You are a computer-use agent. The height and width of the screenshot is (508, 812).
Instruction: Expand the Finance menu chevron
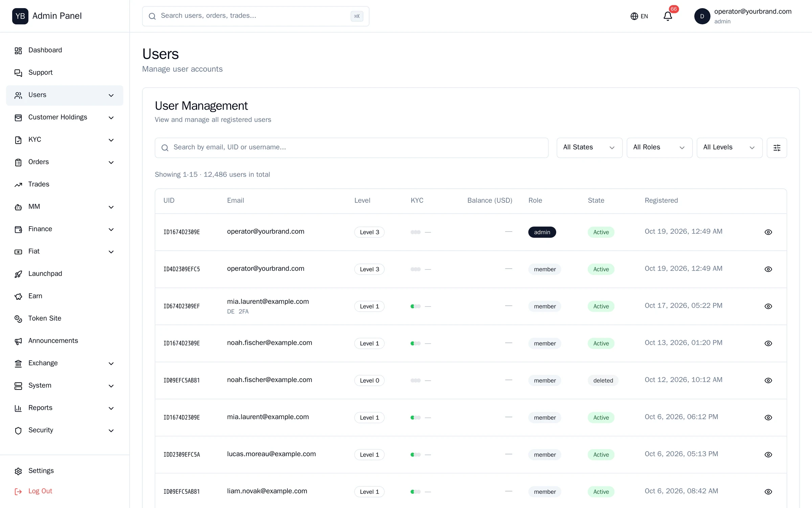[111, 230]
